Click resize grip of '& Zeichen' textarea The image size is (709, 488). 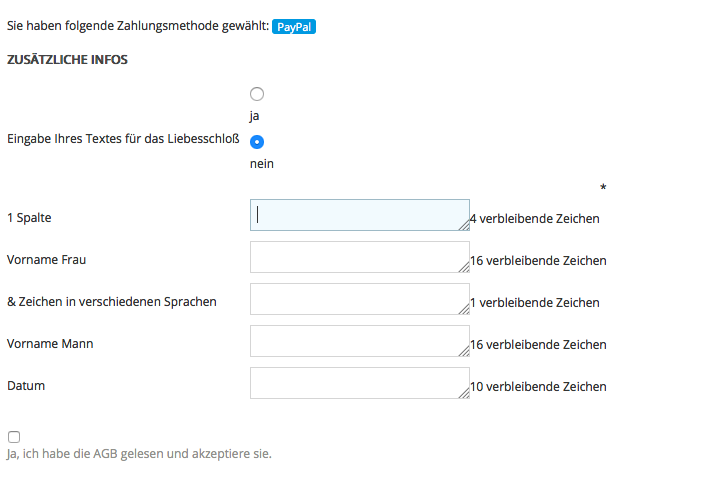pos(464,310)
